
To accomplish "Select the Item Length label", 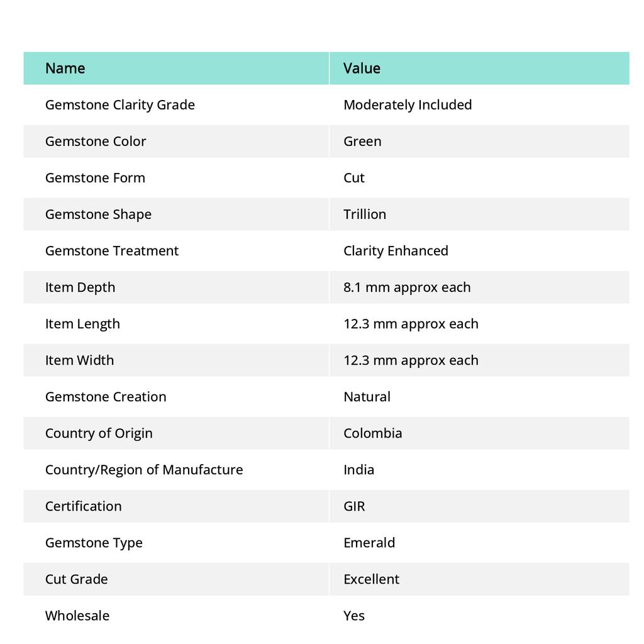I will (x=82, y=323).
